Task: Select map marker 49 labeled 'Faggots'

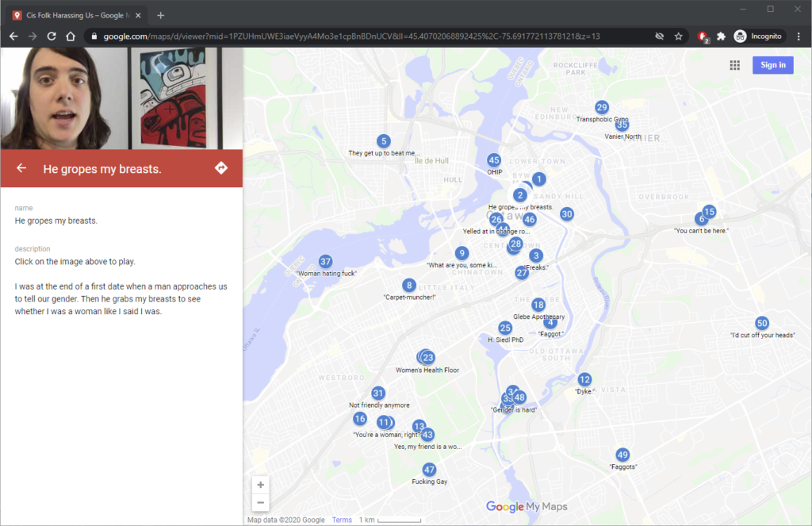Action: click(622, 455)
